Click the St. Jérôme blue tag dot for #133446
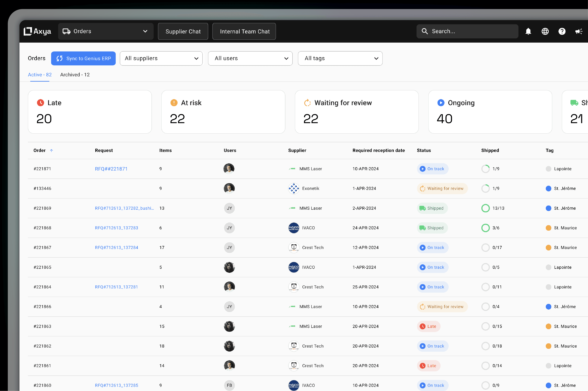 [548, 189]
